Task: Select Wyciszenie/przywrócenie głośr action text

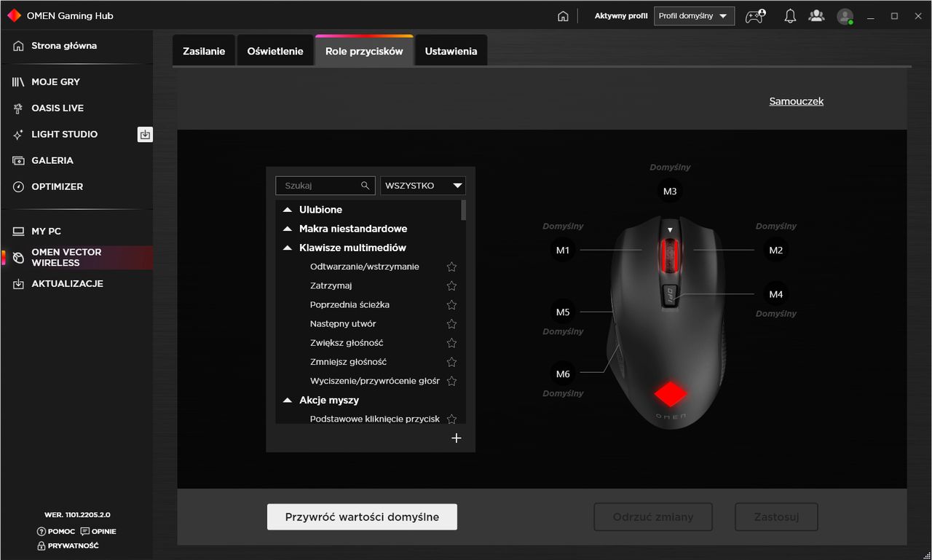Action: [x=375, y=381]
